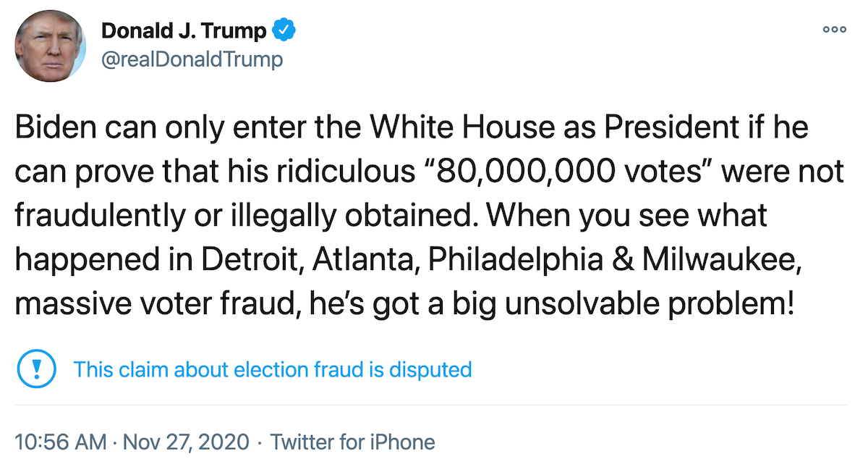Open Donald J. Trump's profile photo
The width and height of the screenshot is (868, 475).
[x=51, y=47]
